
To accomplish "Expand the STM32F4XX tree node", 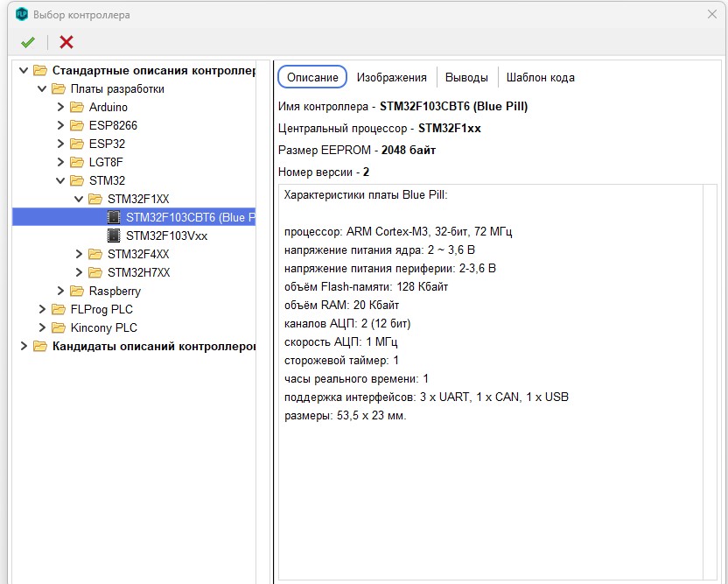I will 79,254.
